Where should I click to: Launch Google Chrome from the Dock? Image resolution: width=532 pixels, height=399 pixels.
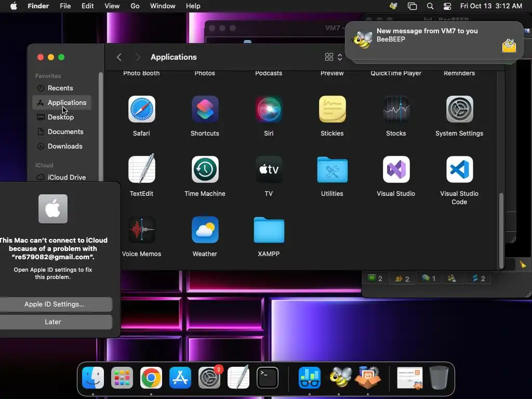click(x=151, y=378)
